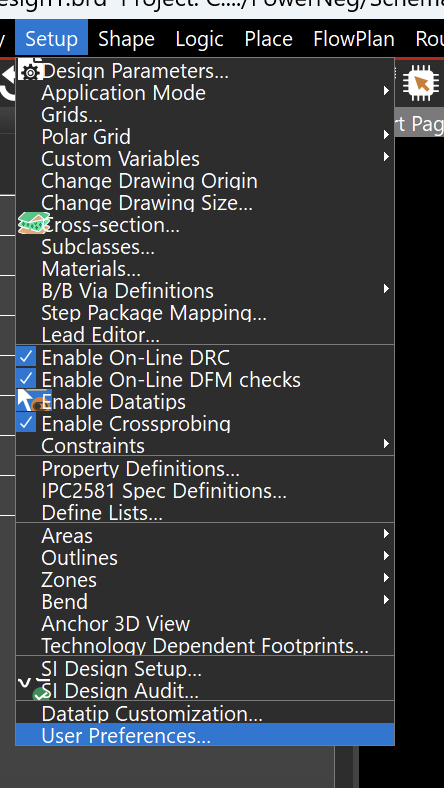Open Datatip Customization dialog
Screen dimensions: 444x788
pyautogui.click(x=205, y=713)
